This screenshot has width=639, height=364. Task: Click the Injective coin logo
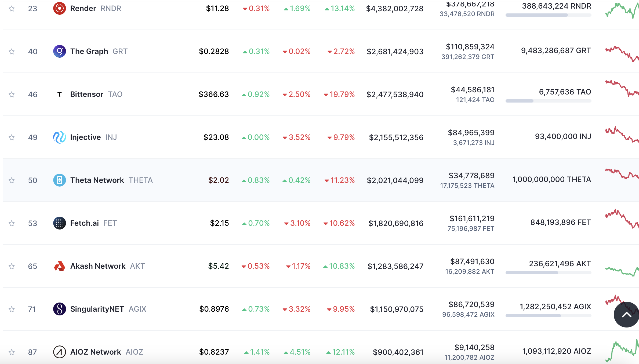point(59,137)
